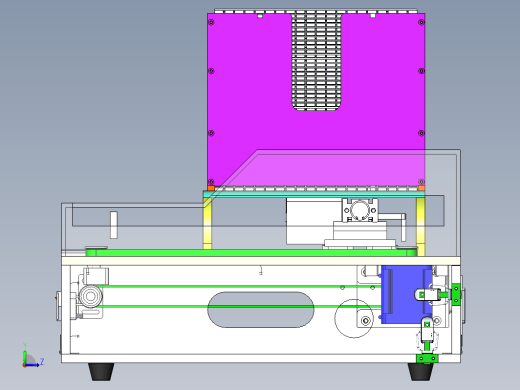Viewport: 520px width, 390px height.
Task: Select the left black rubber foot
Action: click(x=101, y=372)
